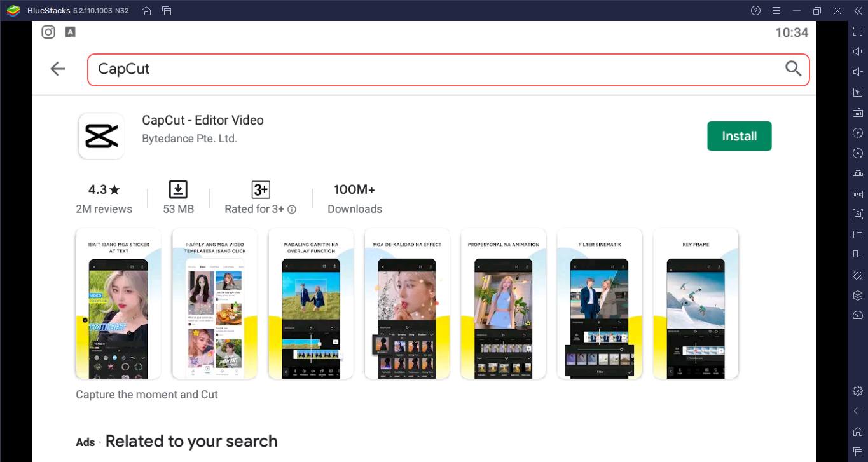Click the BlueStacks Home icon in title bar
This screenshot has height=462, width=868.
click(146, 10)
